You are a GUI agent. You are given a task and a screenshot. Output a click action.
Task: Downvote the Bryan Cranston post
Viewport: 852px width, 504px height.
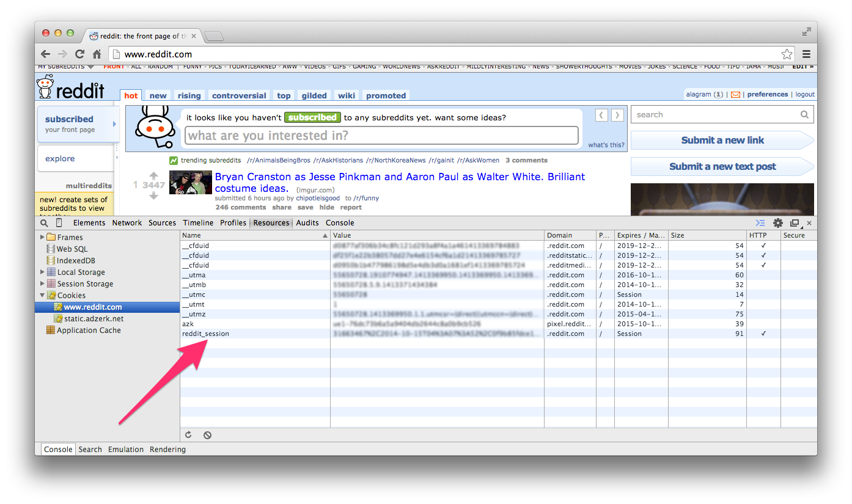click(x=153, y=195)
